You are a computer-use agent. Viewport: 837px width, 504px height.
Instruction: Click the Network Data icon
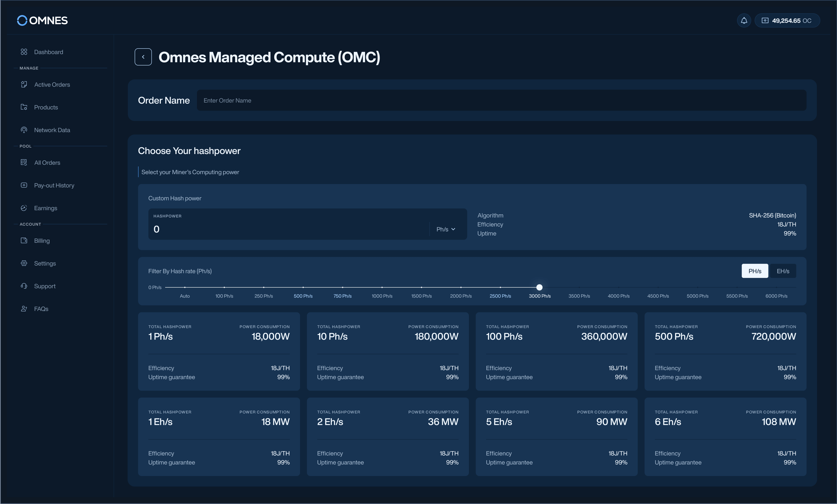24,130
